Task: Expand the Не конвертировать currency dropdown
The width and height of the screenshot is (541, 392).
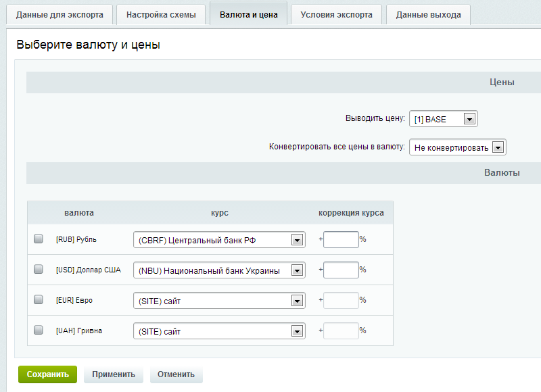Action: 457,147
